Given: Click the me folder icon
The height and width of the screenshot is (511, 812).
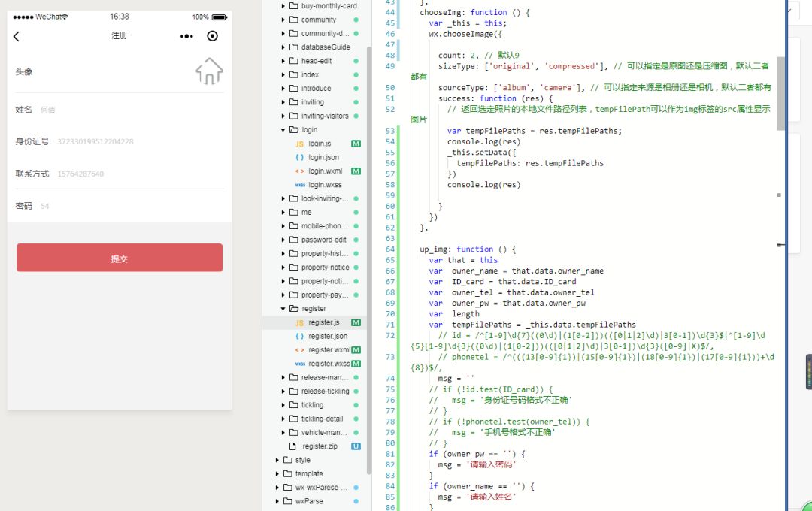Looking at the screenshot, I should (294, 212).
